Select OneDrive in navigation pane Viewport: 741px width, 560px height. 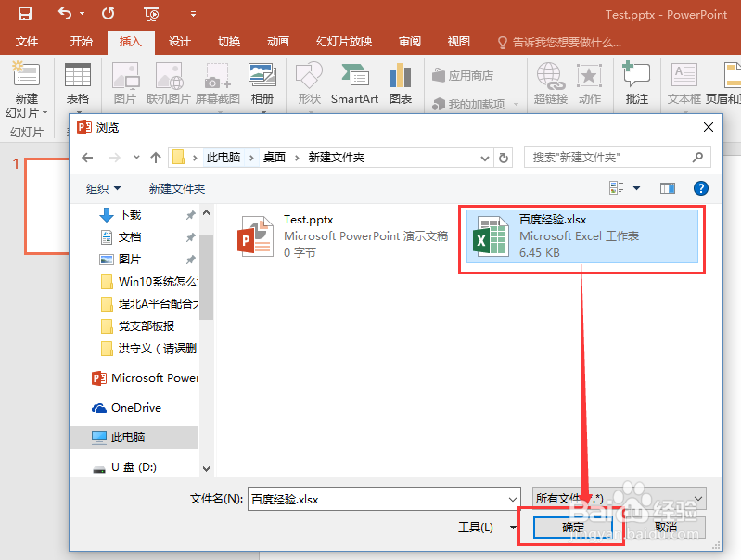(x=135, y=407)
